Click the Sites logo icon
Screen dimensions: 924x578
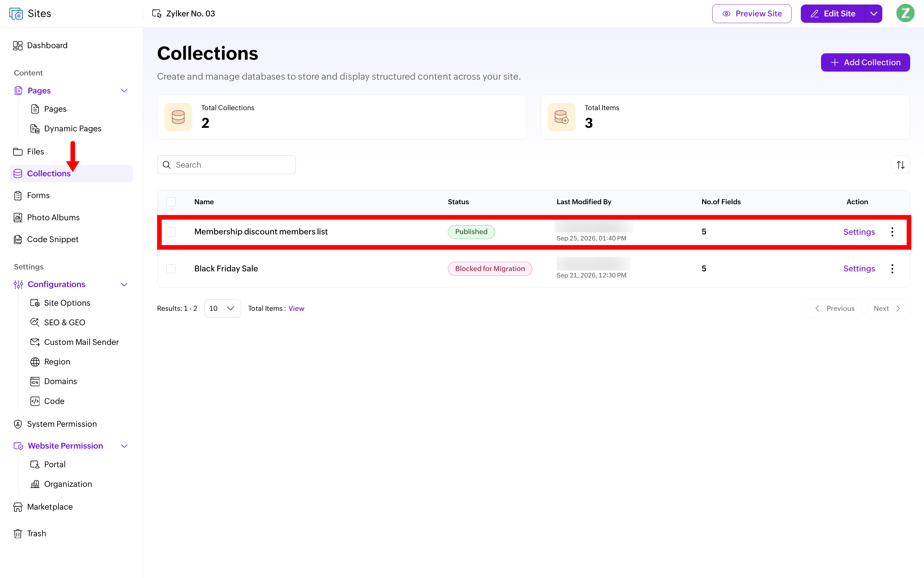[x=16, y=14]
